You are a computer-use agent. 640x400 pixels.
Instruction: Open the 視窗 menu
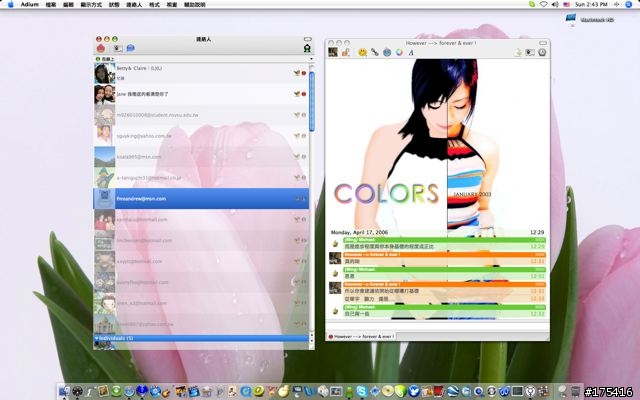pos(172,4)
